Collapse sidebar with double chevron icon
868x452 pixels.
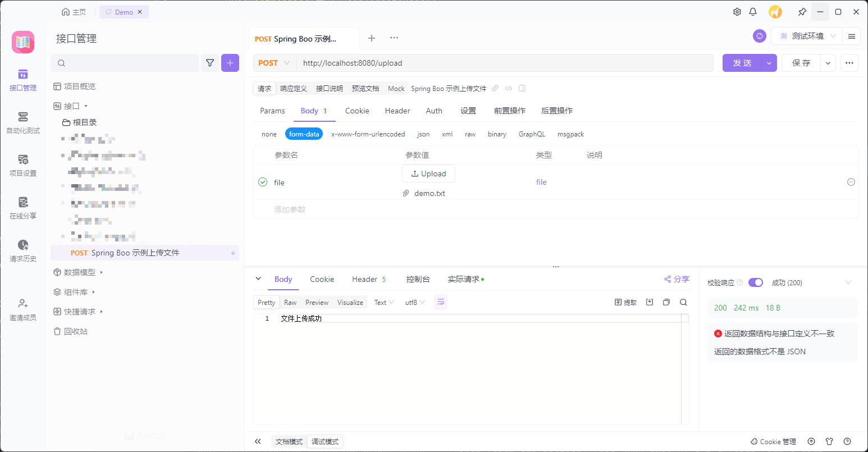tap(258, 441)
